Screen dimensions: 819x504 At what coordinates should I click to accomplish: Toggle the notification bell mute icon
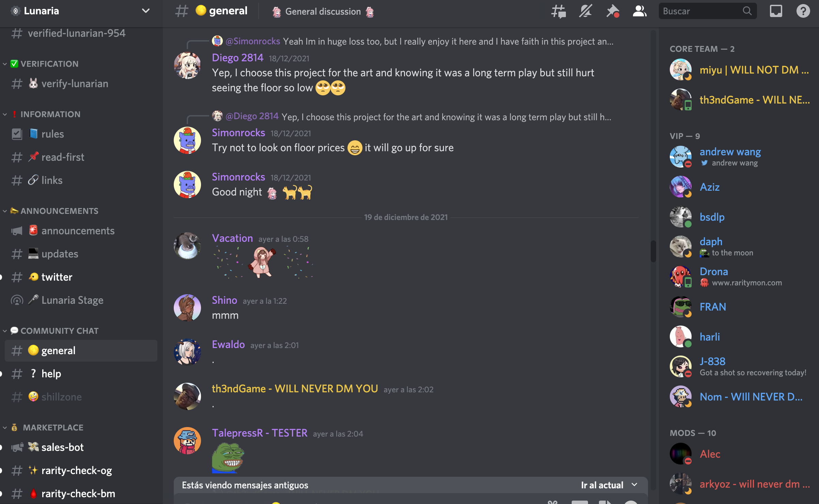point(586,11)
